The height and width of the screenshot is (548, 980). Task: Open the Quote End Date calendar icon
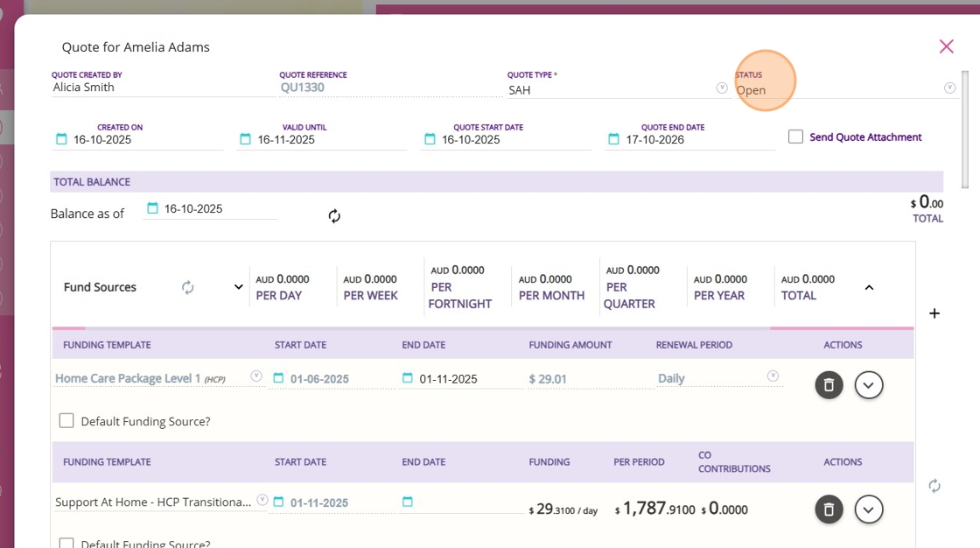613,139
